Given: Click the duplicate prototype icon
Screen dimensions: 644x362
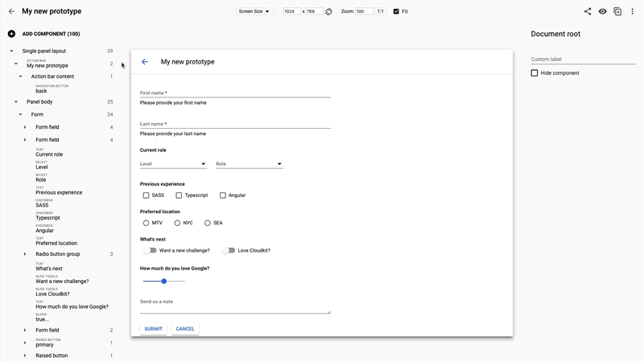Looking at the screenshot, I should (x=617, y=11).
